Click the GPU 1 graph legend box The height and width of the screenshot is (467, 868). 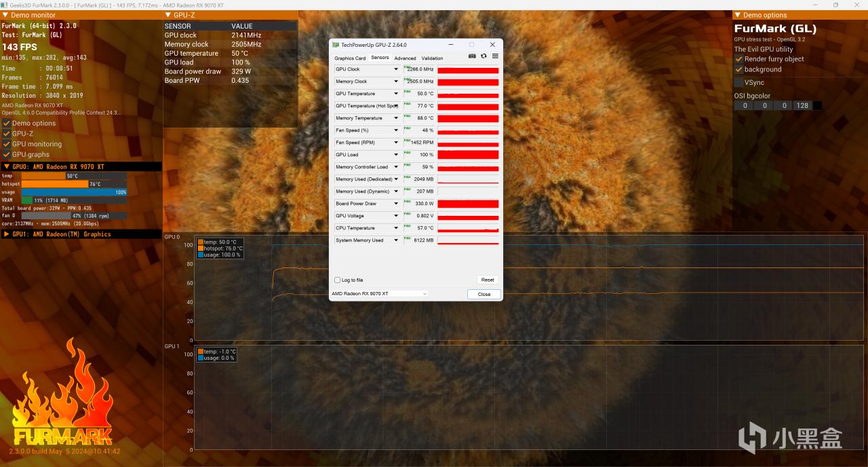pyautogui.click(x=216, y=354)
